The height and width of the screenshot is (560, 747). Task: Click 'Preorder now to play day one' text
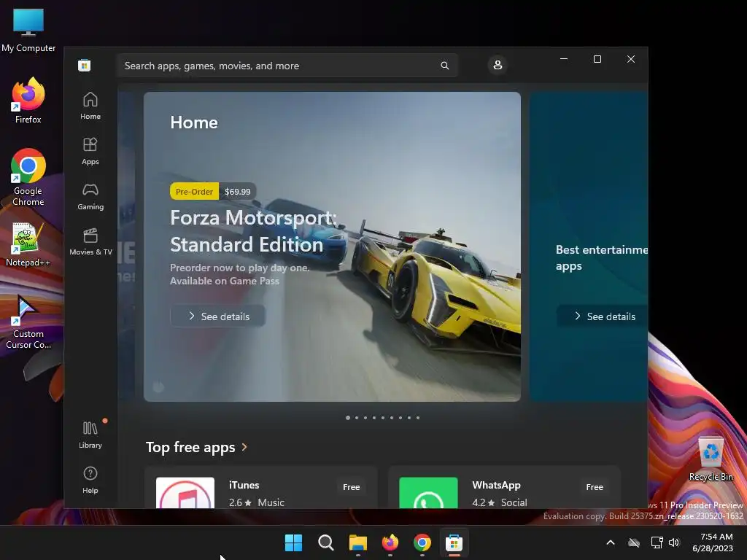pos(239,268)
